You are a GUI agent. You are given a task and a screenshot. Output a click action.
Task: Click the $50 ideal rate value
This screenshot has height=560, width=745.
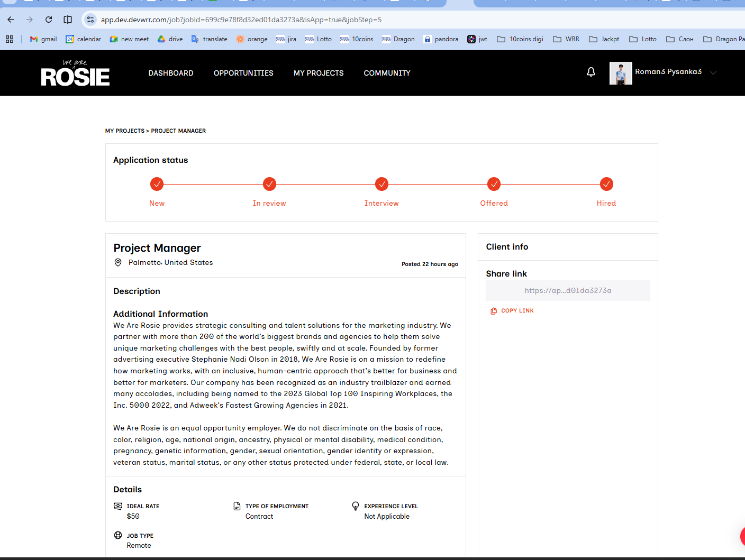[x=133, y=517]
